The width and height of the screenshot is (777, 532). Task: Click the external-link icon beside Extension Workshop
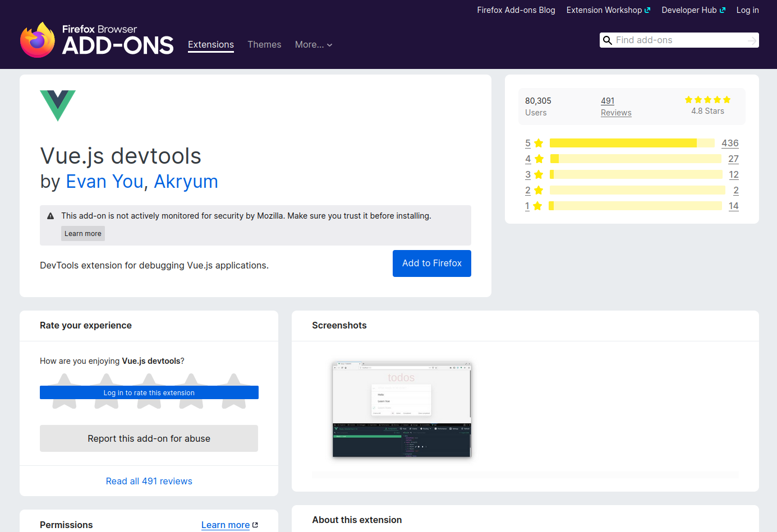coord(647,10)
